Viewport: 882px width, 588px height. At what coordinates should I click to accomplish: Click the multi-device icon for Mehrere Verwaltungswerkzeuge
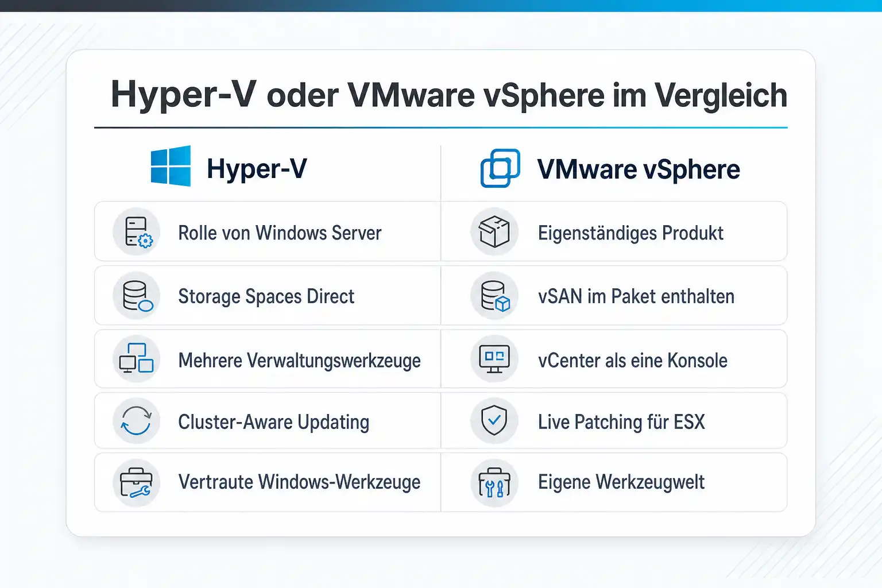point(137,359)
